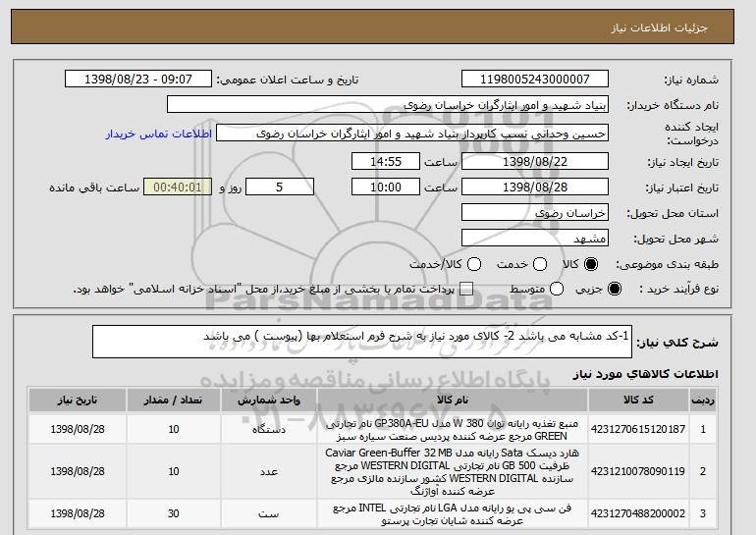Click the جزئیات اطلاعات نیاز page header title
756x535 pixels.
click(x=659, y=27)
